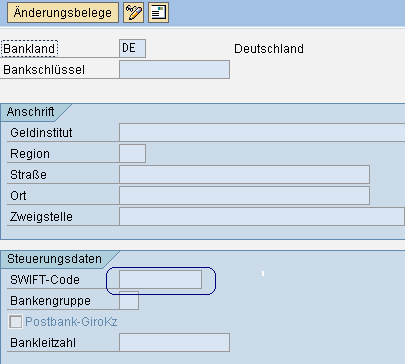Click the Steuerungsdaten group header tab
The width and height of the screenshot is (405, 364).
coord(54,259)
